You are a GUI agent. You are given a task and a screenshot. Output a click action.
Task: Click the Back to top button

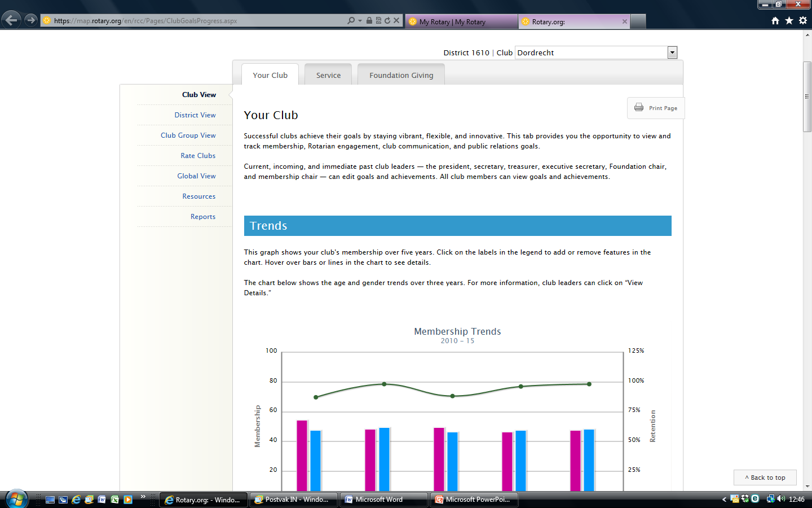click(x=765, y=478)
